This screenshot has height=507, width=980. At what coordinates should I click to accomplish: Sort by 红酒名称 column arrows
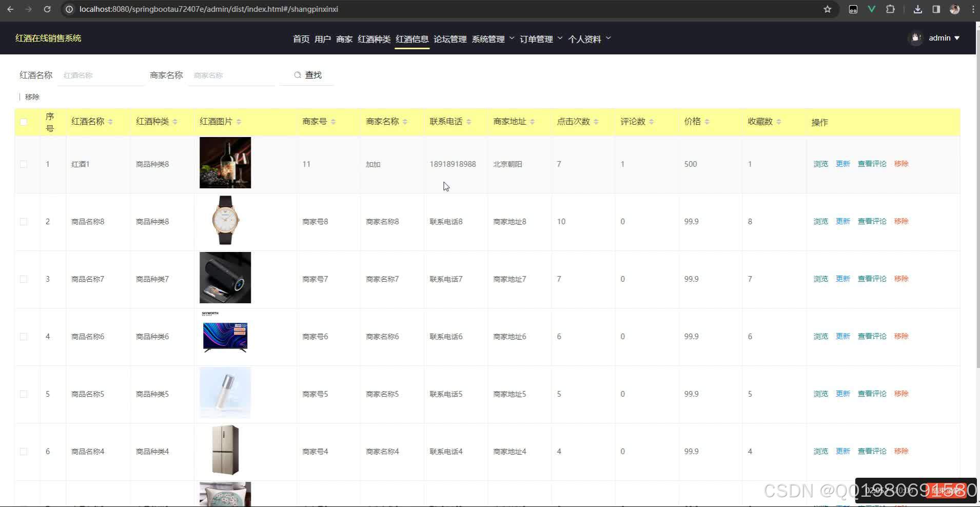click(x=110, y=122)
